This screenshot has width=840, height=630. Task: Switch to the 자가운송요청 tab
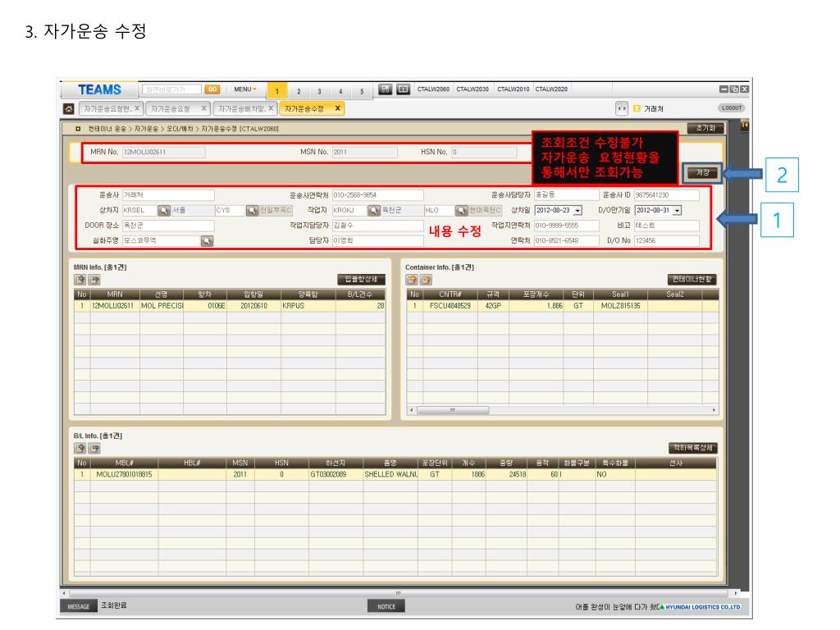(171, 109)
